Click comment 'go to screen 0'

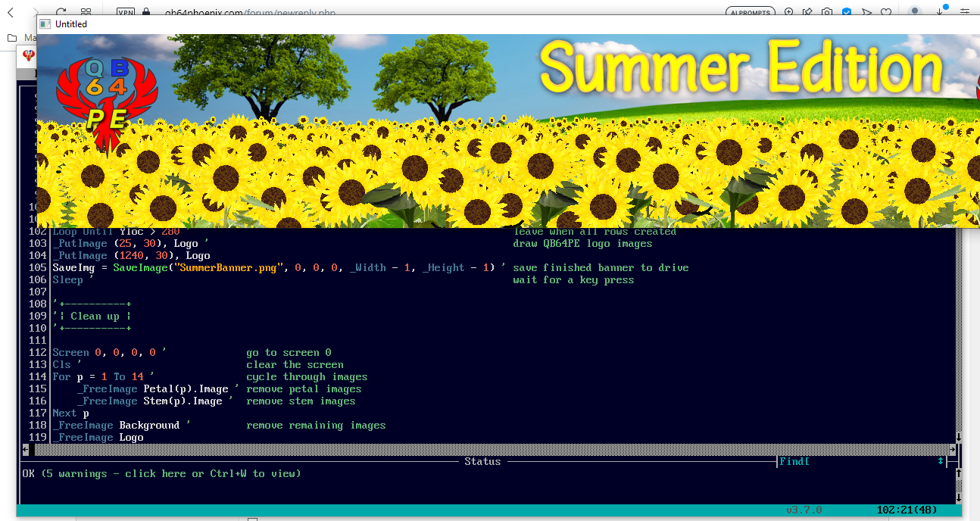pyautogui.click(x=289, y=352)
